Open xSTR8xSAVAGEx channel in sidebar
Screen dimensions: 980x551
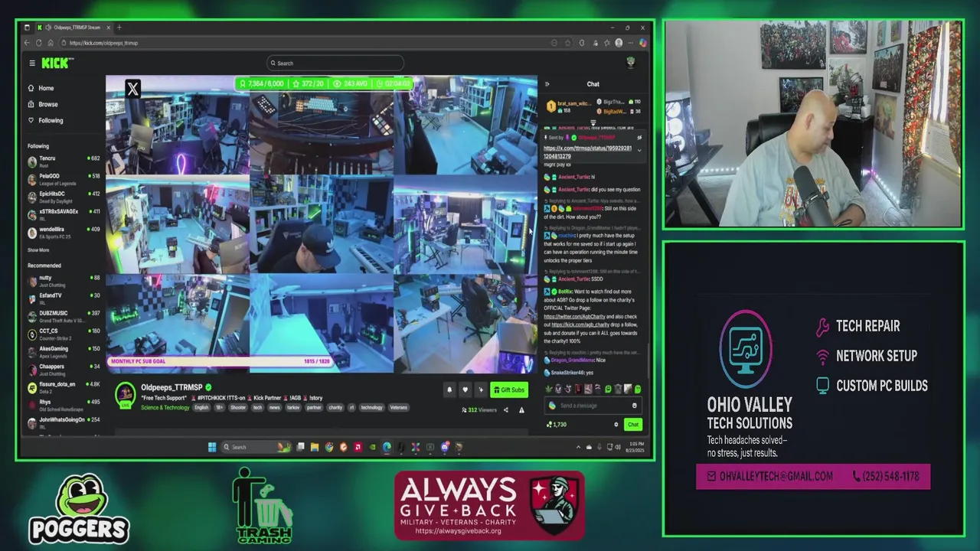pyautogui.click(x=64, y=214)
